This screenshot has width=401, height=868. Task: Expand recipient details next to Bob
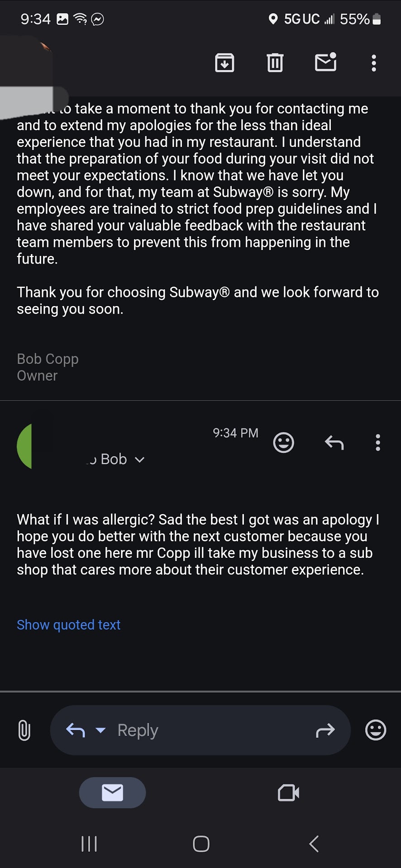pyautogui.click(x=140, y=460)
